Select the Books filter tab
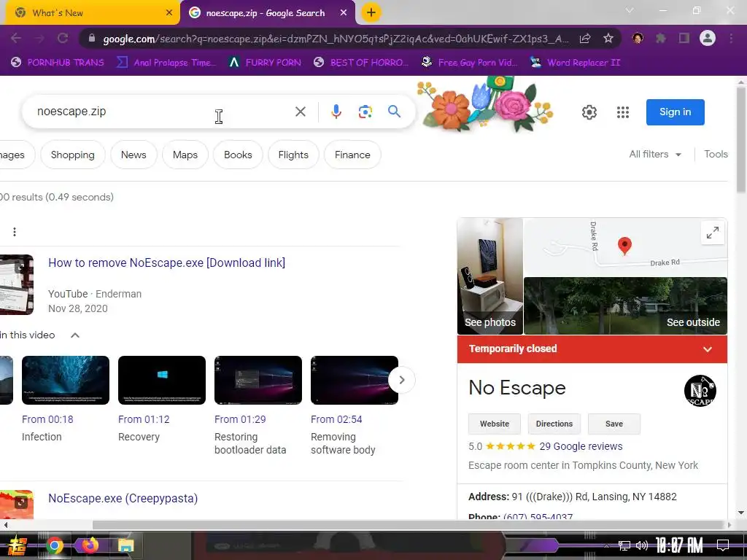 tap(238, 155)
